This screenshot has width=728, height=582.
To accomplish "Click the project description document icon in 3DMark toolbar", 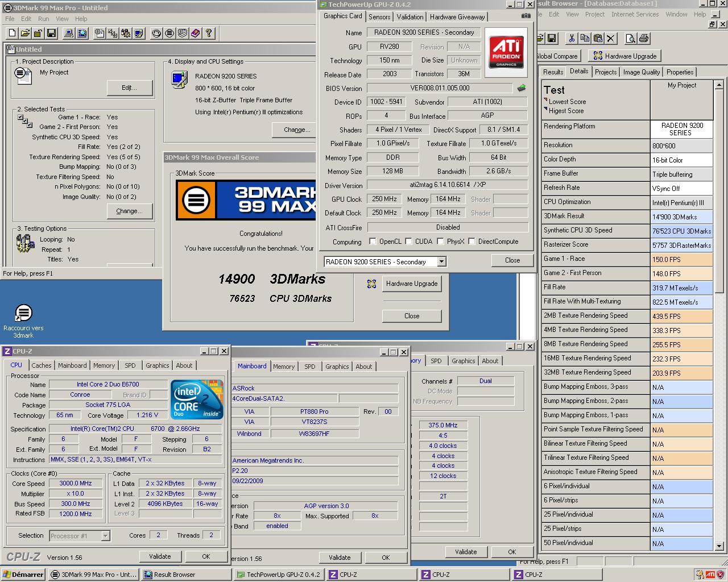I will [100, 33].
